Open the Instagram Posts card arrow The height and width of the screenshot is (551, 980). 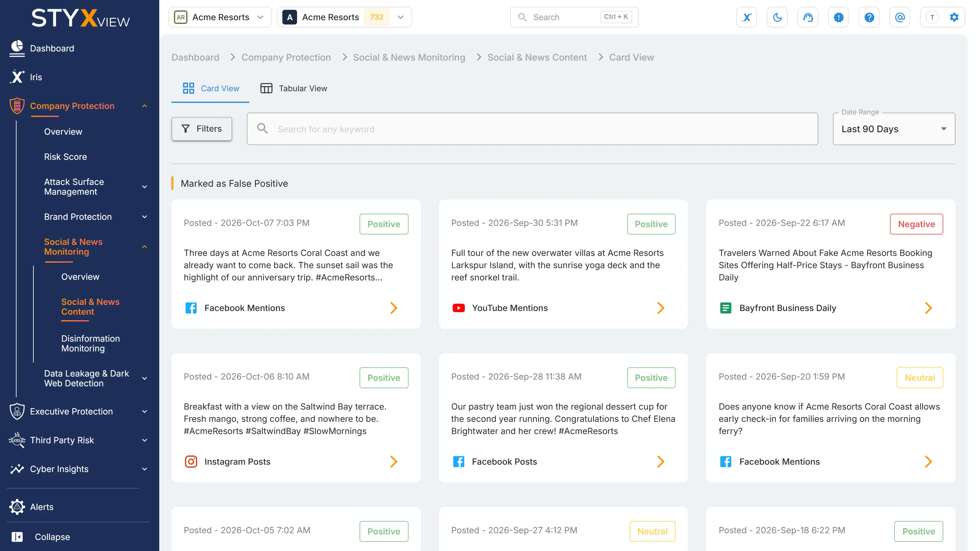[394, 461]
